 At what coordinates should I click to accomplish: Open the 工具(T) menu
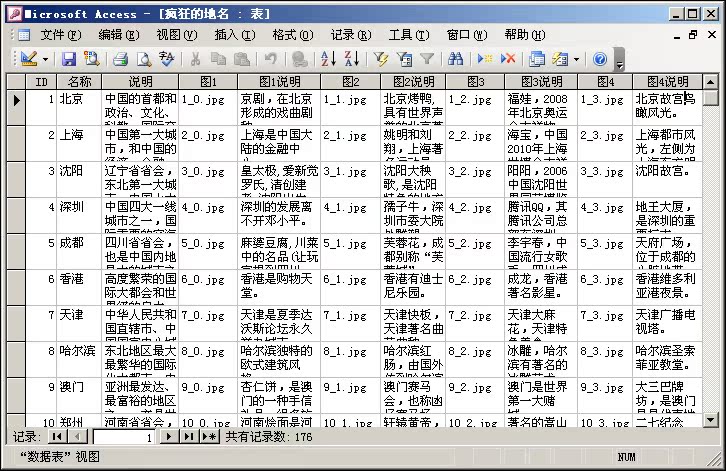[409, 35]
